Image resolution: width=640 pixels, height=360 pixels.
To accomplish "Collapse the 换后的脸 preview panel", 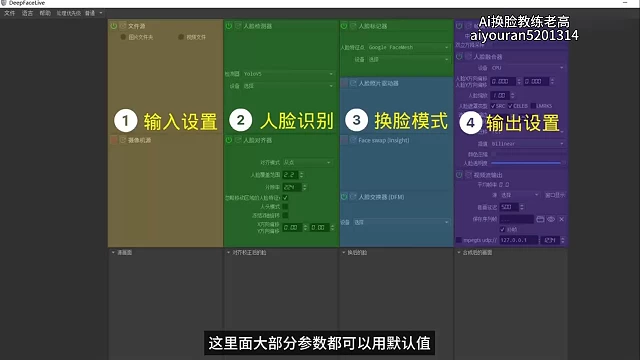I will pyautogui.click(x=344, y=253).
